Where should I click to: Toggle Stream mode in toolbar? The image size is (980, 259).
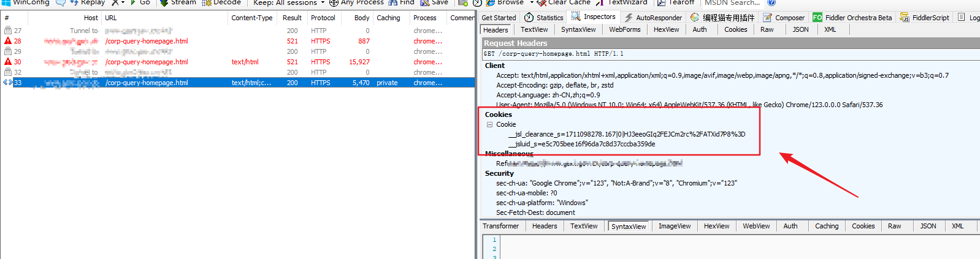[178, 2]
